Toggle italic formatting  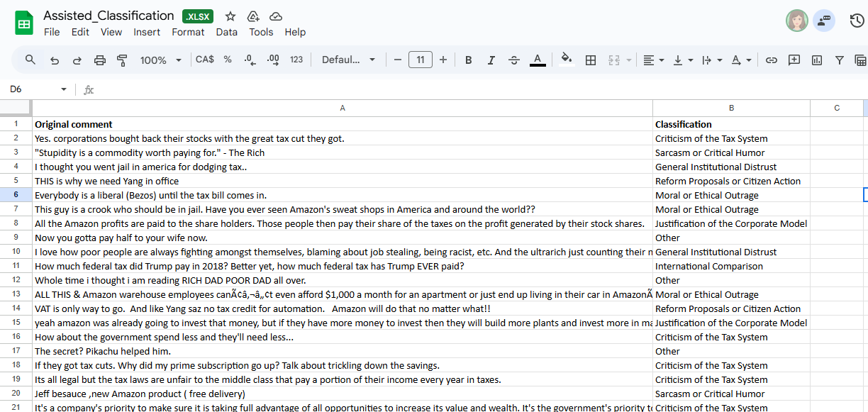point(491,60)
